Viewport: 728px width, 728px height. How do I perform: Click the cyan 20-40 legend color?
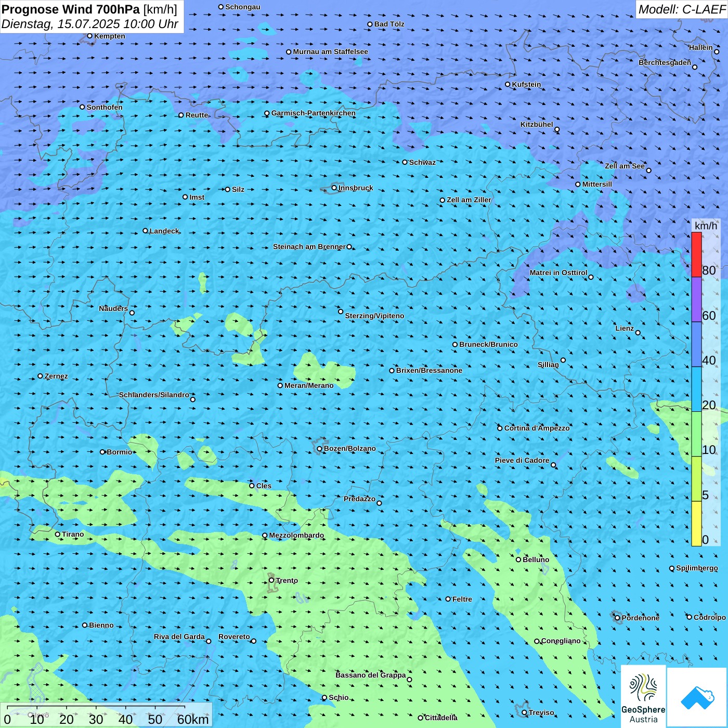pos(696,389)
